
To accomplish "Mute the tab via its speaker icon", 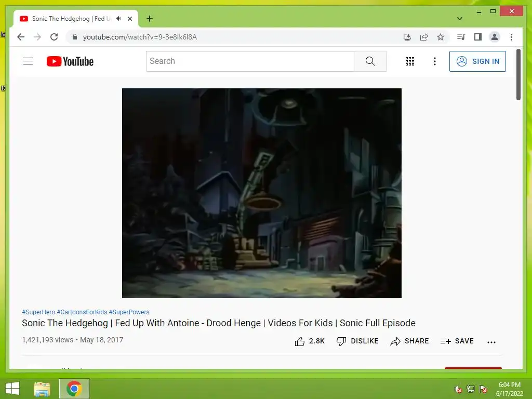I will tap(119, 18).
